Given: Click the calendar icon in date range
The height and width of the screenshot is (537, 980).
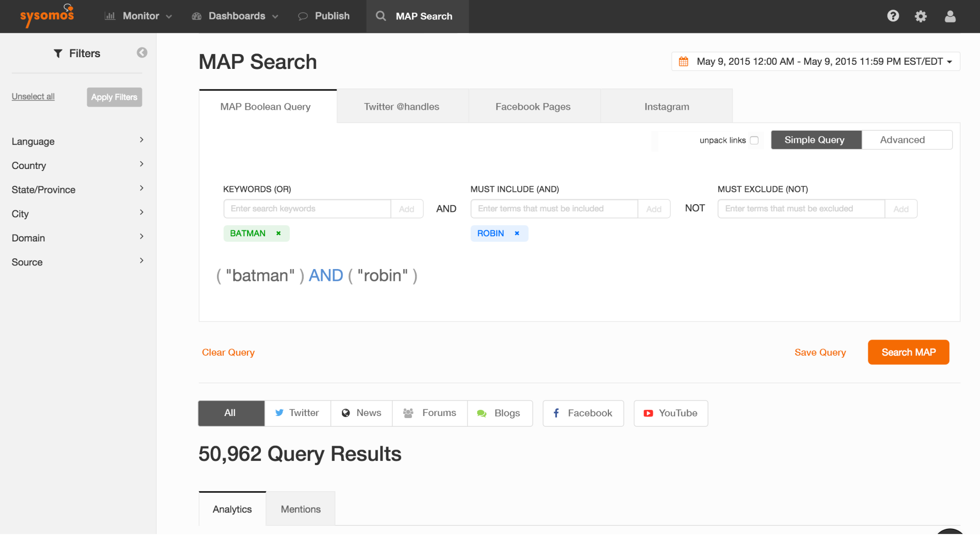Looking at the screenshot, I should point(683,61).
